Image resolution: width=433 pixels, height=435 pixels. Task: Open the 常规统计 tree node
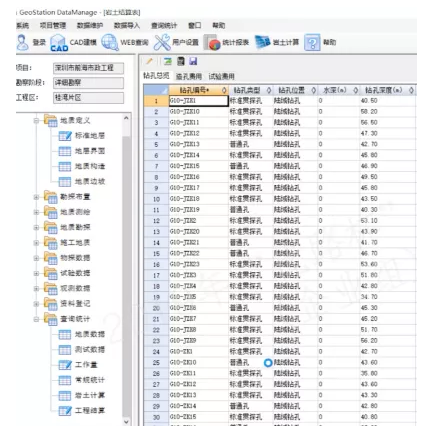[x=90, y=380]
